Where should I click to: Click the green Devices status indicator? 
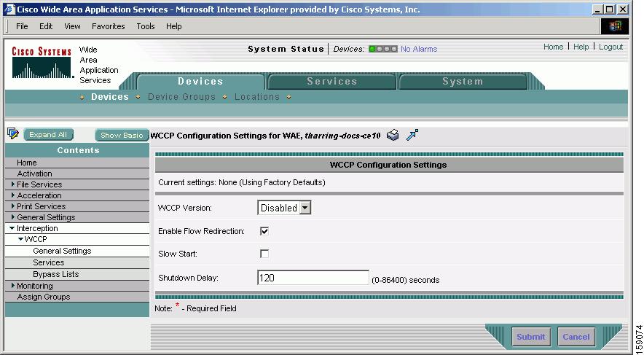click(372, 49)
